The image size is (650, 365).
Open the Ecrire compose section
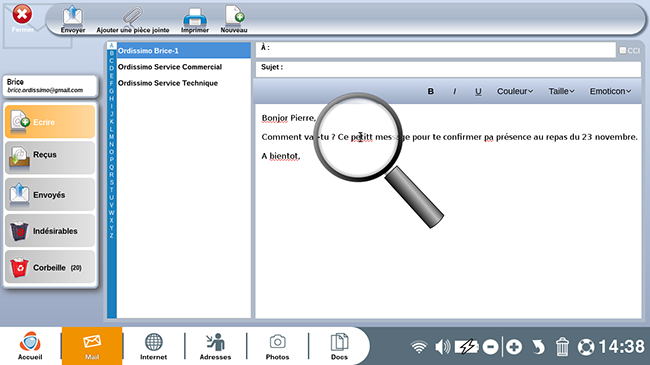tap(50, 122)
